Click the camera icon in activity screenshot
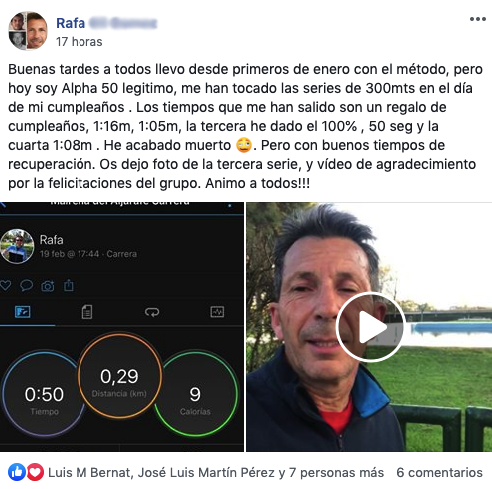This screenshot has height=489, width=492. (x=48, y=286)
